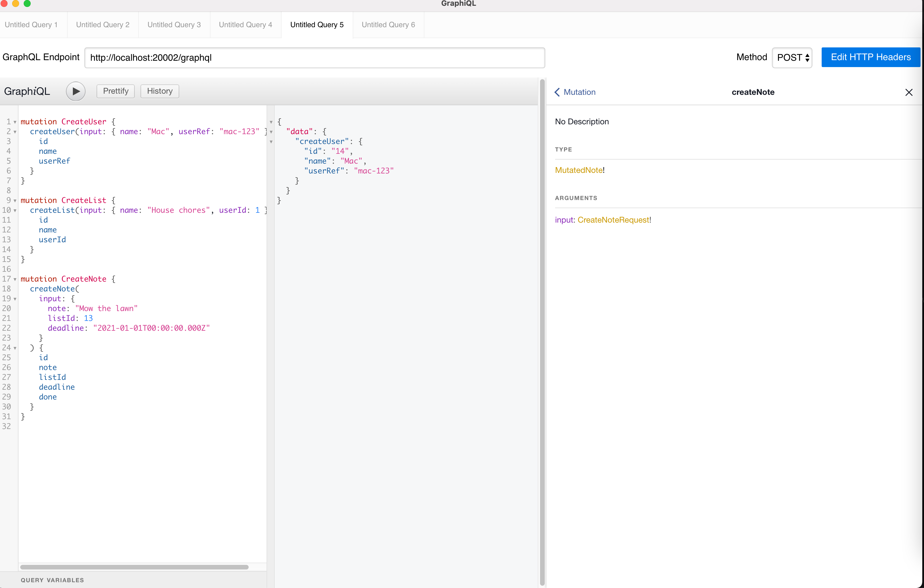This screenshot has height=588, width=924.
Task: Expand the Query Variables panel
Action: (52, 580)
